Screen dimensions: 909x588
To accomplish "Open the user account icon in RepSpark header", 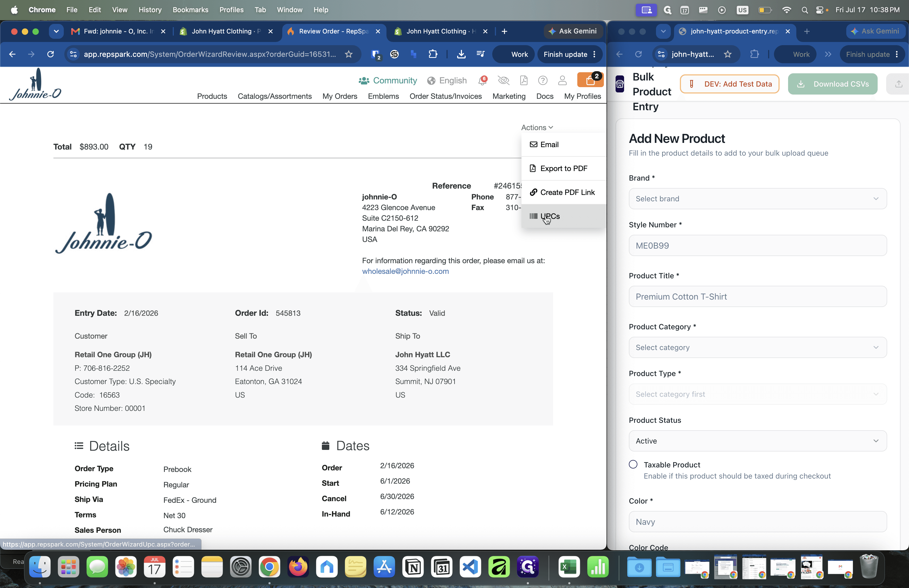I will (x=562, y=80).
